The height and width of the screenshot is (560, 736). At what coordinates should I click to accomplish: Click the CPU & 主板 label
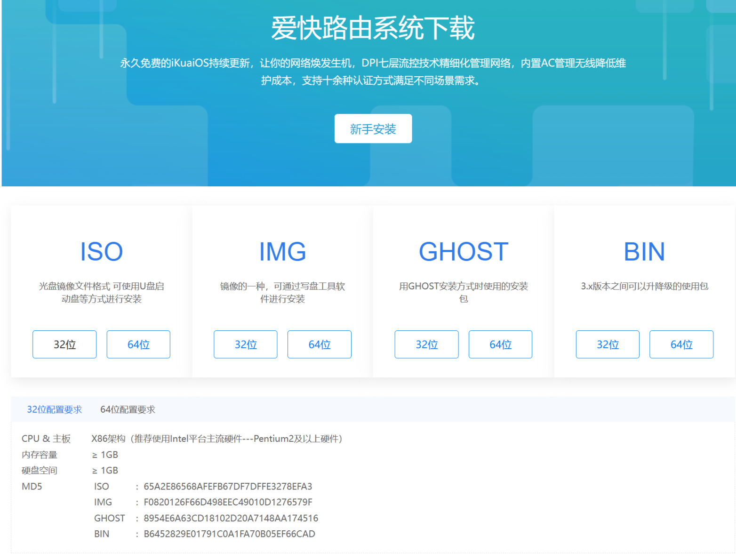[x=46, y=439]
